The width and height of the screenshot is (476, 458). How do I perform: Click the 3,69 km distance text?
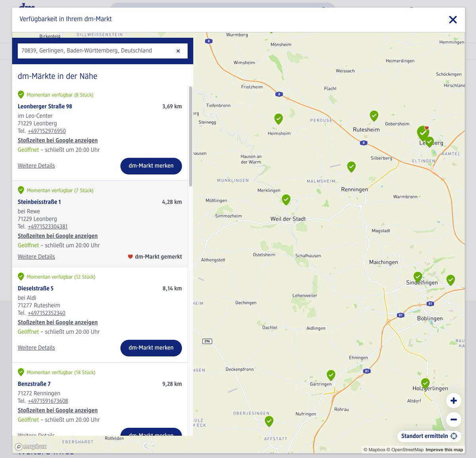172,106
